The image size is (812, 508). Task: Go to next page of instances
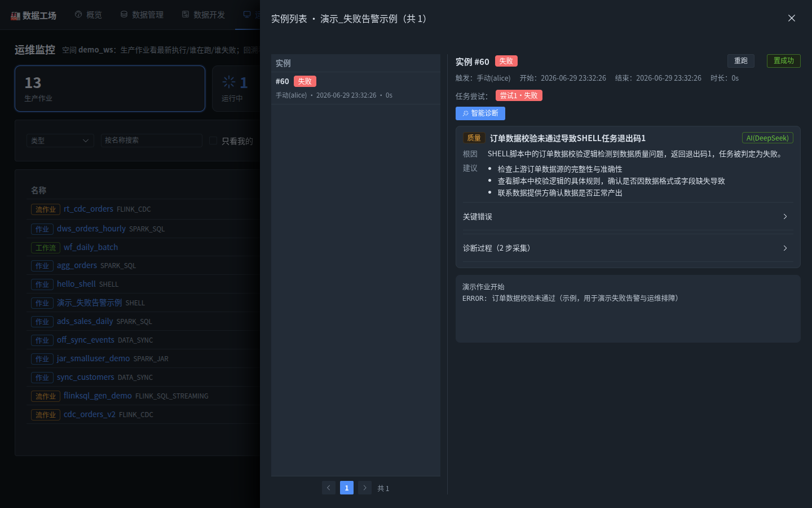tap(365, 488)
